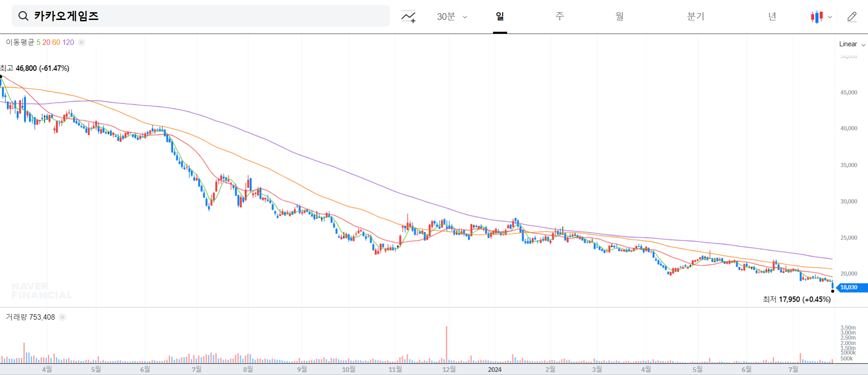Screen dimensions: 868x375
Task: Click the 이동평균 indicator label
Action: [20, 42]
